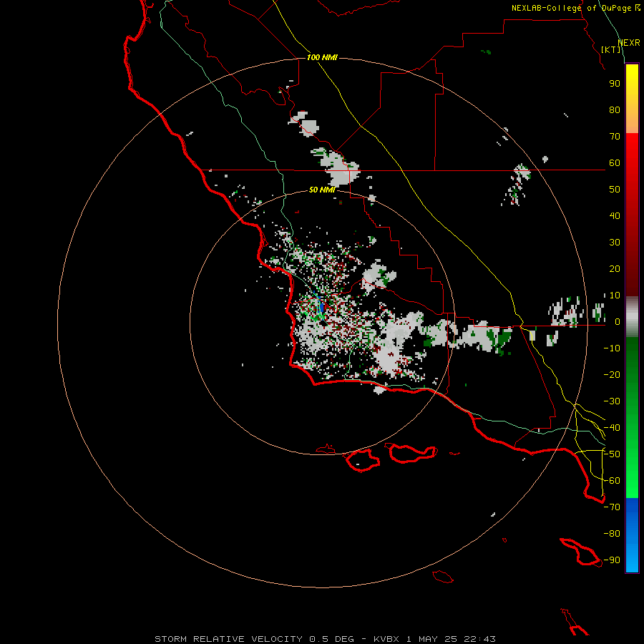Select the 40 value on velocity scale

[x=615, y=216]
